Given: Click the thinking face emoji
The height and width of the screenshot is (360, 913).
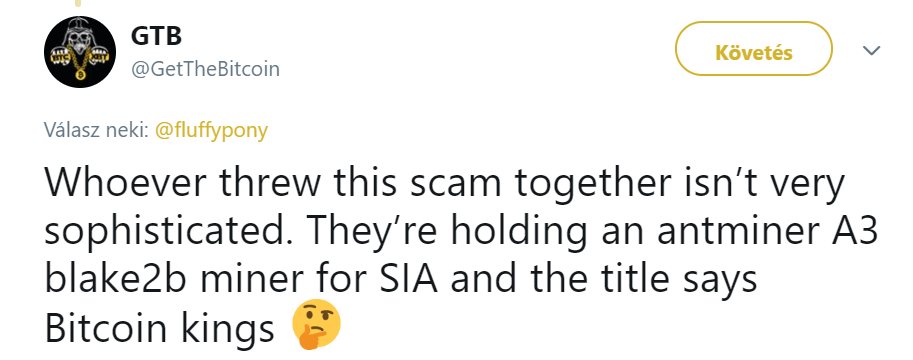Looking at the screenshot, I should pos(316,326).
